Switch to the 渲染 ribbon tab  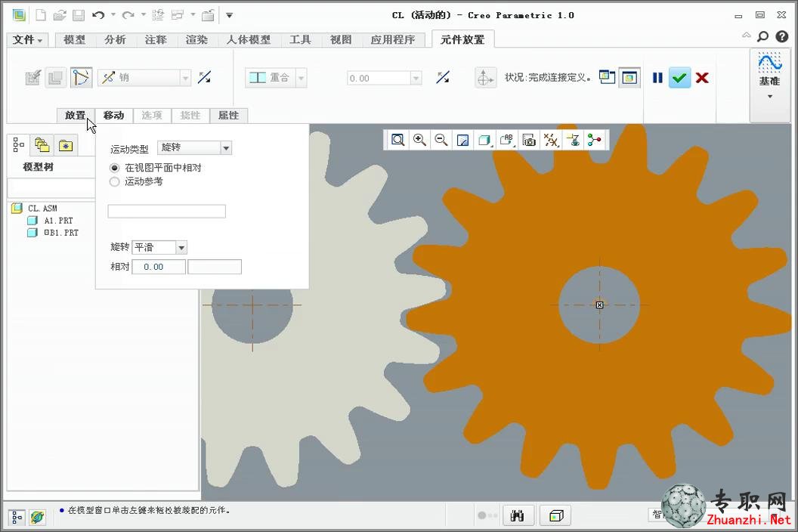pos(196,40)
